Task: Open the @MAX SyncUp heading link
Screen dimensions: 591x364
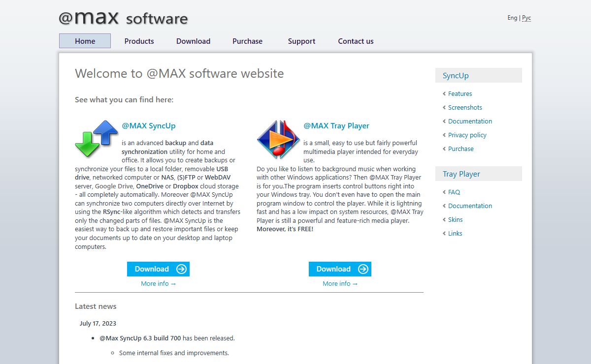Action: click(149, 126)
